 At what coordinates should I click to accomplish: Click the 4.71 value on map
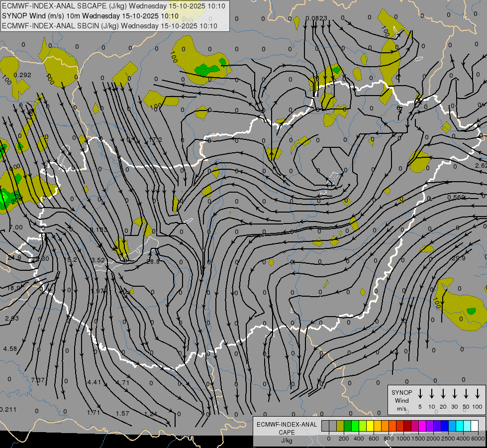(x=122, y=382)
